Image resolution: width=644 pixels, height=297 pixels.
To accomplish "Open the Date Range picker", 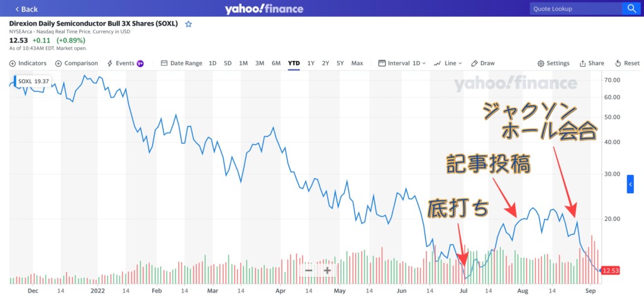I will click(182, 64).
